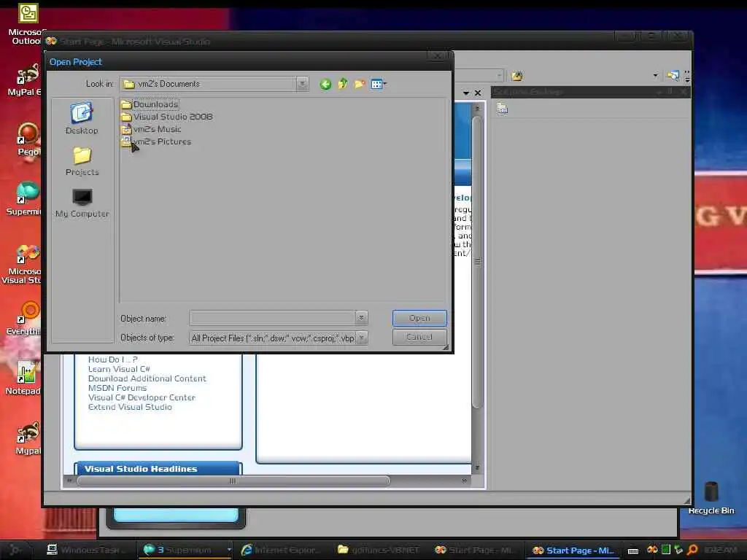Go back using the green arrow button
Image resolution: width=747 pixels, height=560 pixels.
325,85
